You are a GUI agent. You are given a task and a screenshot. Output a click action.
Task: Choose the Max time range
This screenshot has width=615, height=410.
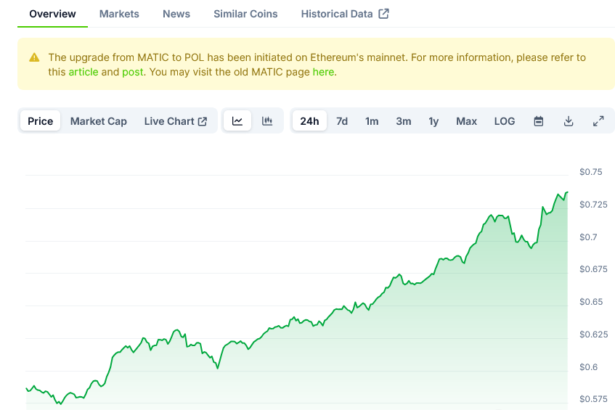[466, 121]
